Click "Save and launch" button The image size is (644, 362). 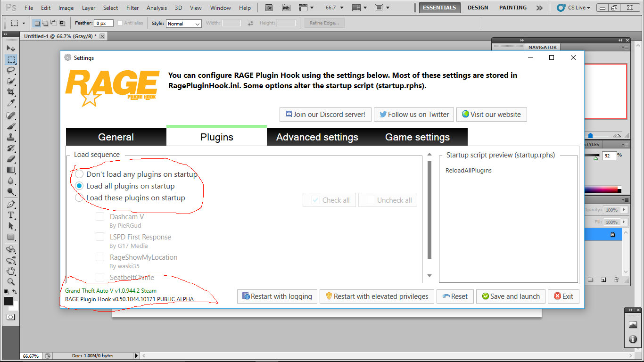click(511, 296)
